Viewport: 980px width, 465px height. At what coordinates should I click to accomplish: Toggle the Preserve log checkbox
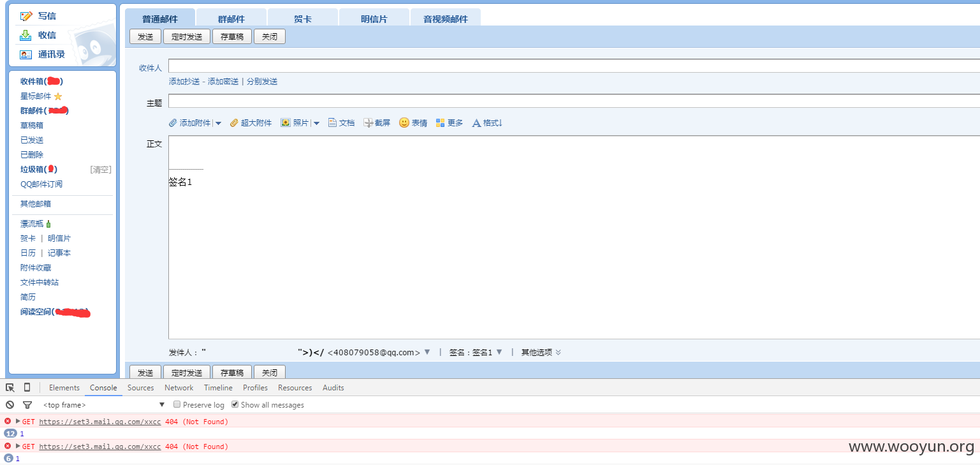(177, 404)
